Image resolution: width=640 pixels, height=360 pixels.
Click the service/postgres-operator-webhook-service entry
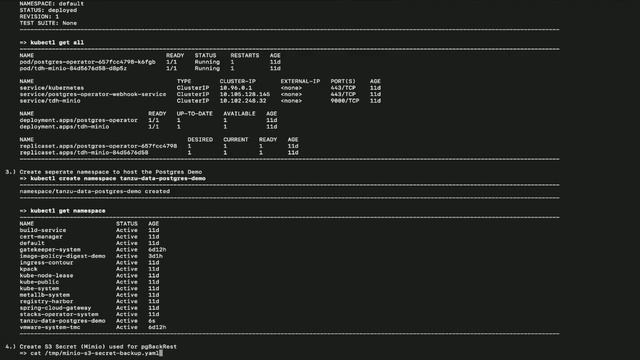[93, 94]
